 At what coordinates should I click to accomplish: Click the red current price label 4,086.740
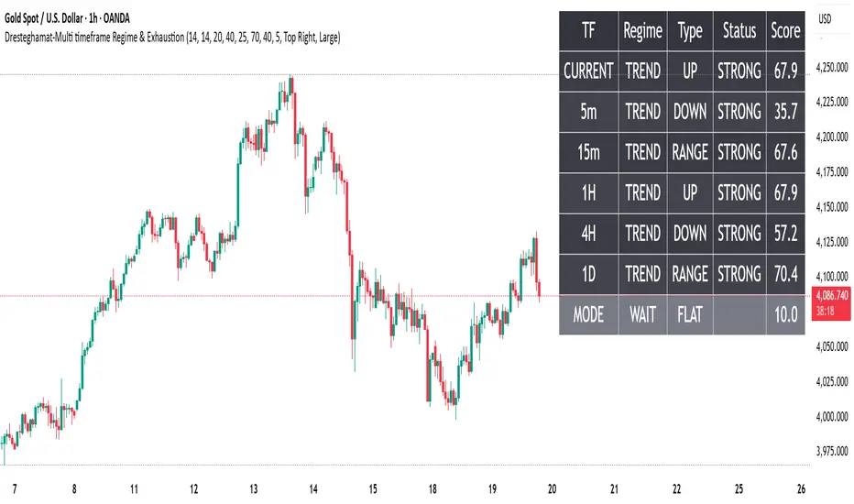click(828, 295)
